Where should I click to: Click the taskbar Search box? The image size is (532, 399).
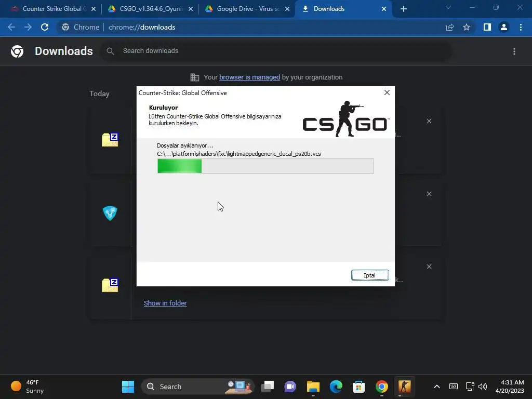coord(198,387)
